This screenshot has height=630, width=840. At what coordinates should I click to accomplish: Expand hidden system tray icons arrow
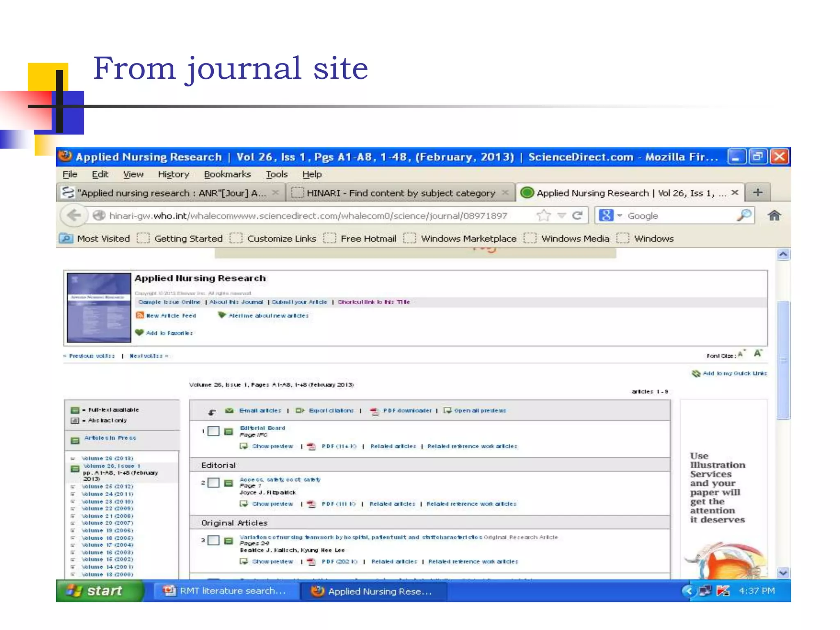pyautogui.click(x=689, y=591)
